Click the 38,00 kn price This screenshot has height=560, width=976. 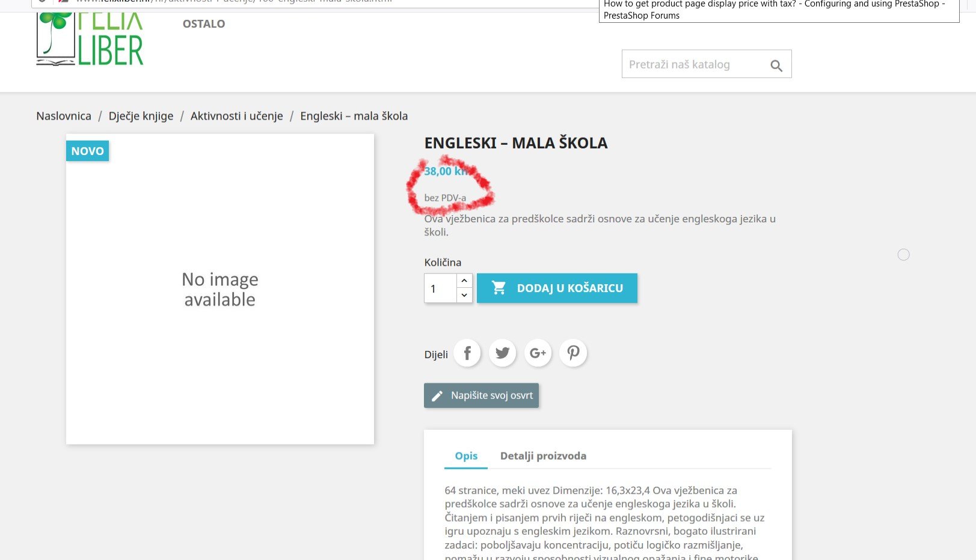click(x=446, y=171)
